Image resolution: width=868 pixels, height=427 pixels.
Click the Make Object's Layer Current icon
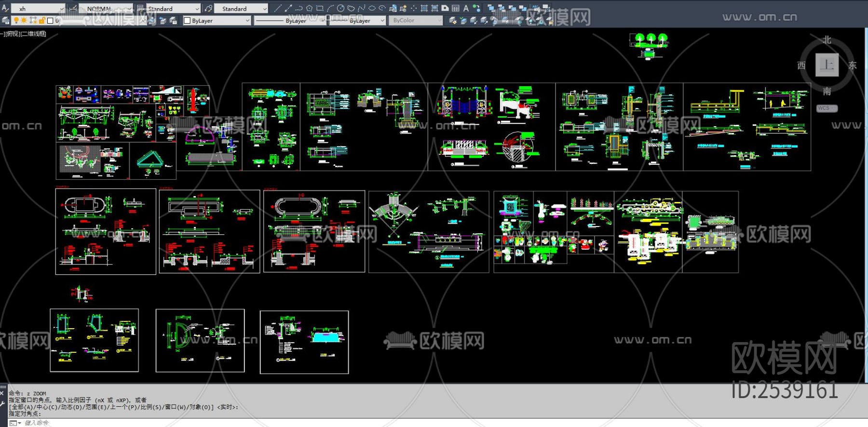152,20
